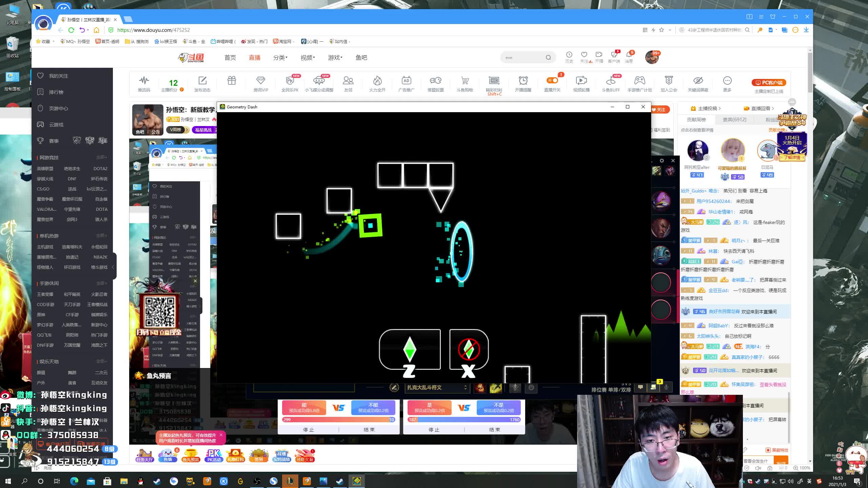868x488 pixels.
Task: Click 停止 under the 能 vs 不能 prediction
Action: [x=308, y=430]
